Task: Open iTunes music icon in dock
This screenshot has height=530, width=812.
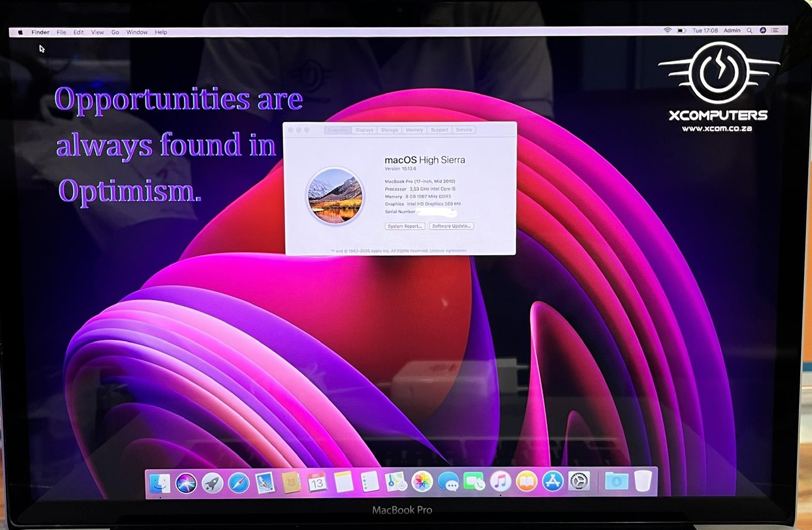Action: (x=500, y=482)
